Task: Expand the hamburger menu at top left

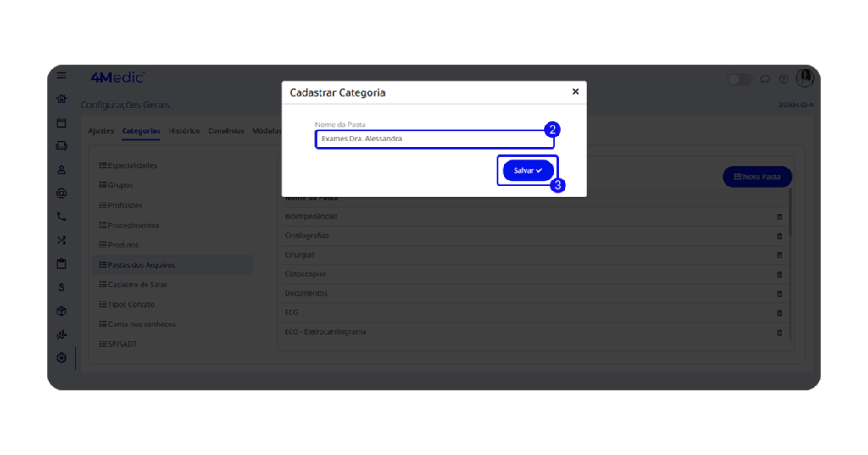Action: pyautogui.click(x=61, y=75)
